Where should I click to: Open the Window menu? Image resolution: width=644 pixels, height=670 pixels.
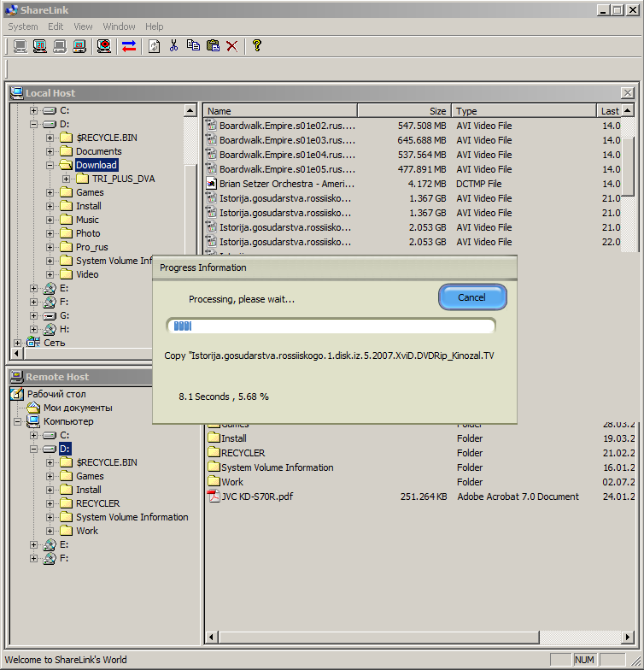pyautogui.click(x=119, y=26)
